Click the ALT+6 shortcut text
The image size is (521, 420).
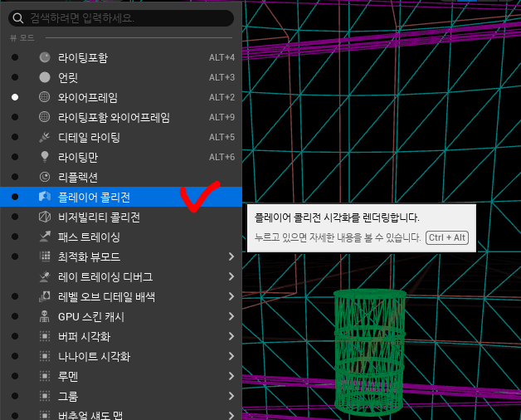click(222, 157)
